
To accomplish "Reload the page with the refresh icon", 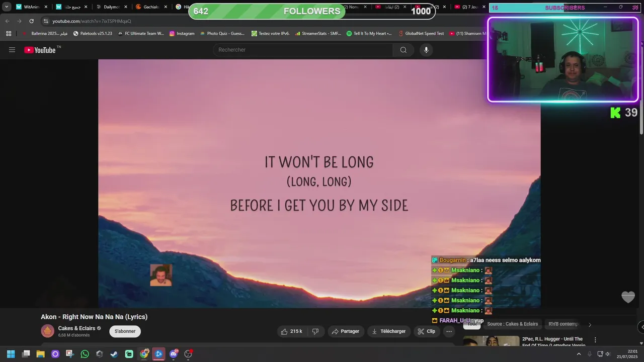I will click(31, 21).
